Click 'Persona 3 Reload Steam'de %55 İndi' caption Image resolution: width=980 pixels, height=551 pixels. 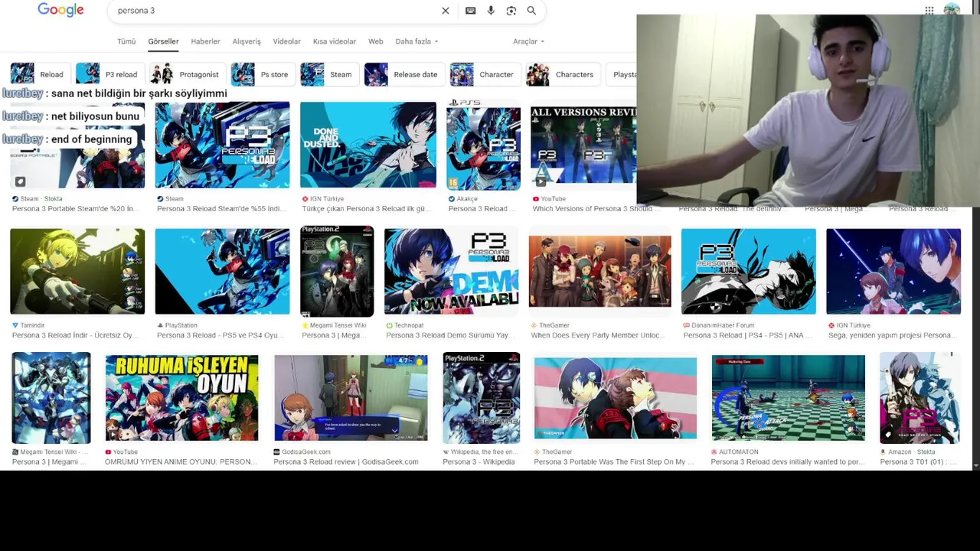click(220, 209)
